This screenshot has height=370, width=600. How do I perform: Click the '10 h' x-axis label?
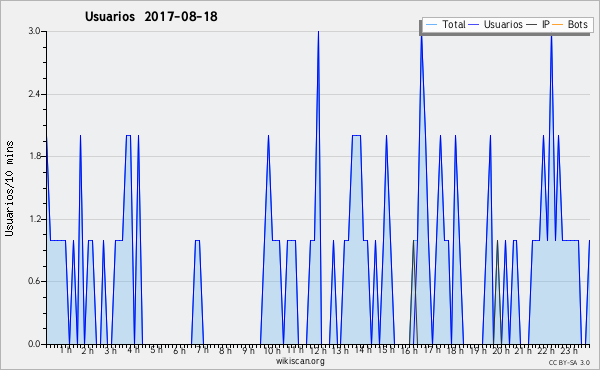[272, 350]
